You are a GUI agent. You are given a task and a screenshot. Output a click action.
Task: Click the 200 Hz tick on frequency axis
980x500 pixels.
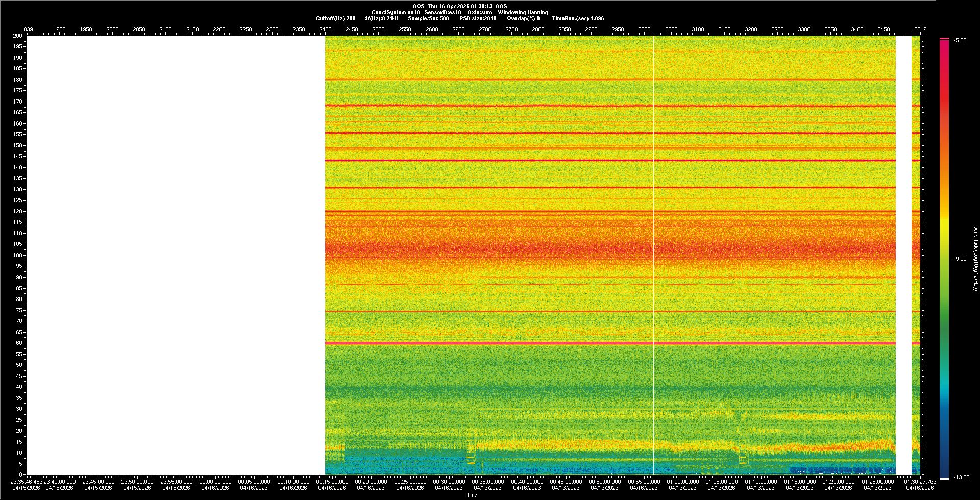pos(18,36)
